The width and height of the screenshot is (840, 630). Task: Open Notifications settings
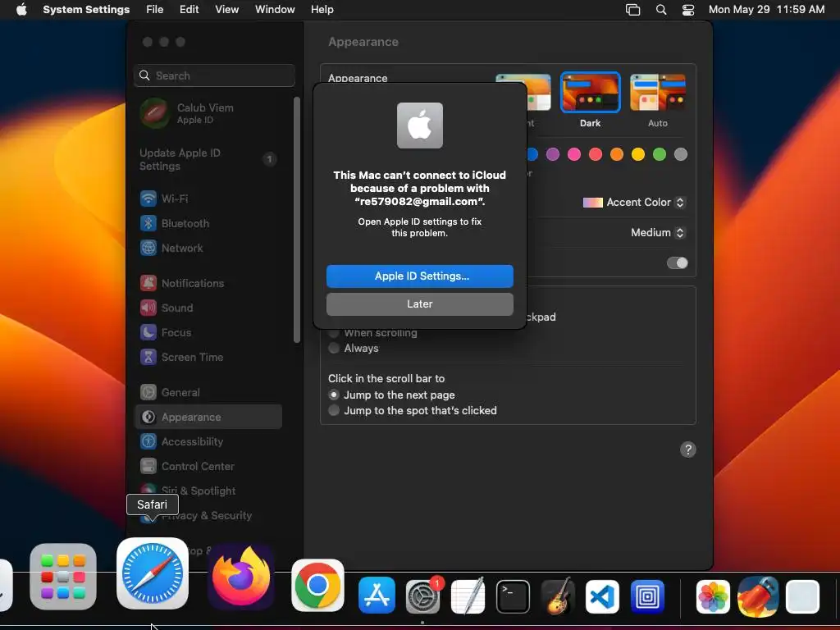click(208, 283)
